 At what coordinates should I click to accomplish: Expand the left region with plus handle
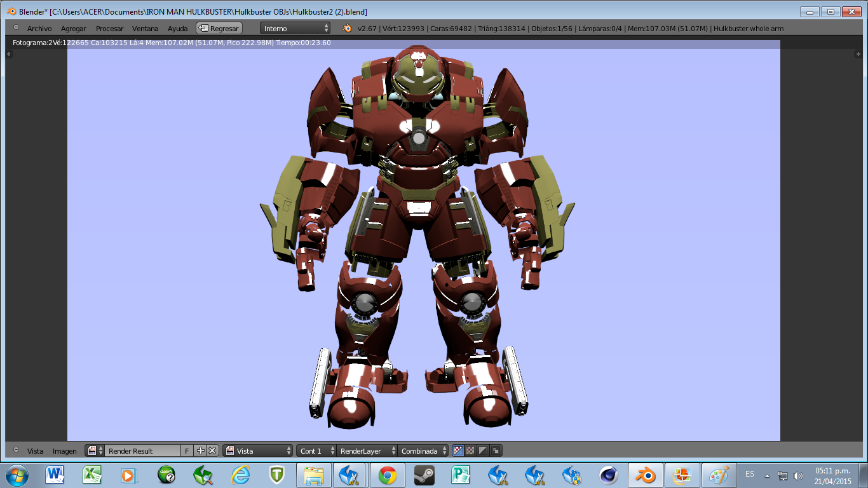point(8,54)
